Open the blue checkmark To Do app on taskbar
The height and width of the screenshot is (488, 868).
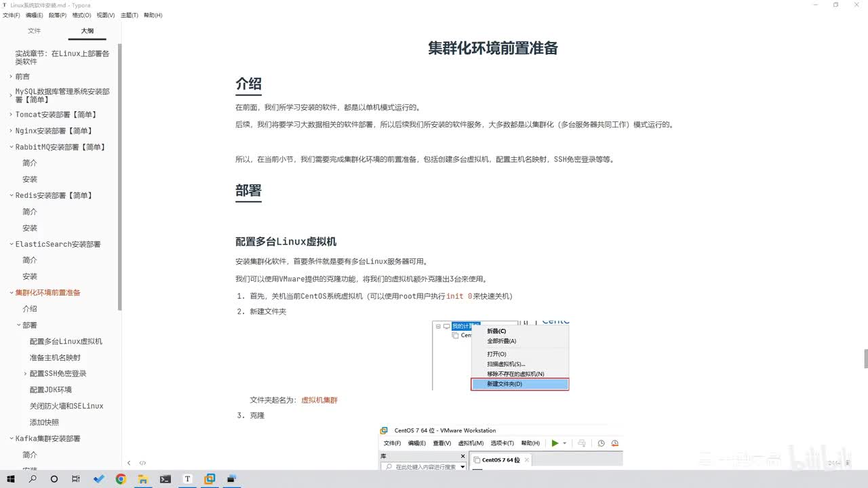99,479
